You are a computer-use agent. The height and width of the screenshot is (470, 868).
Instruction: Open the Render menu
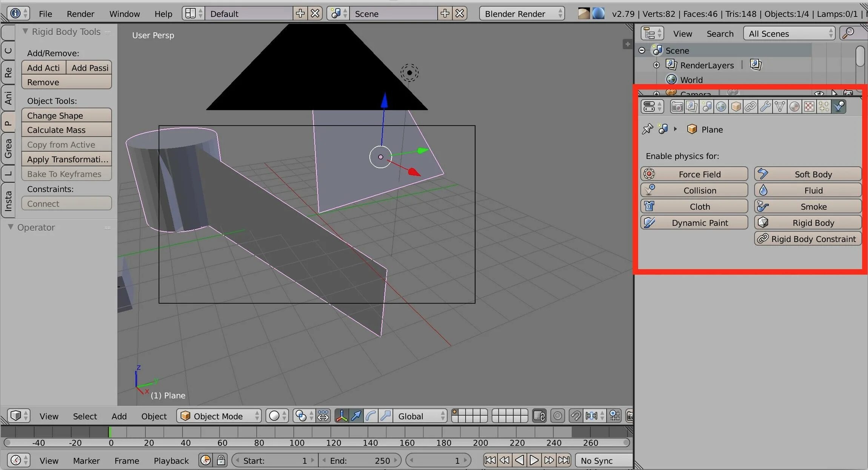pyautogui.click(x=80, y=14)
